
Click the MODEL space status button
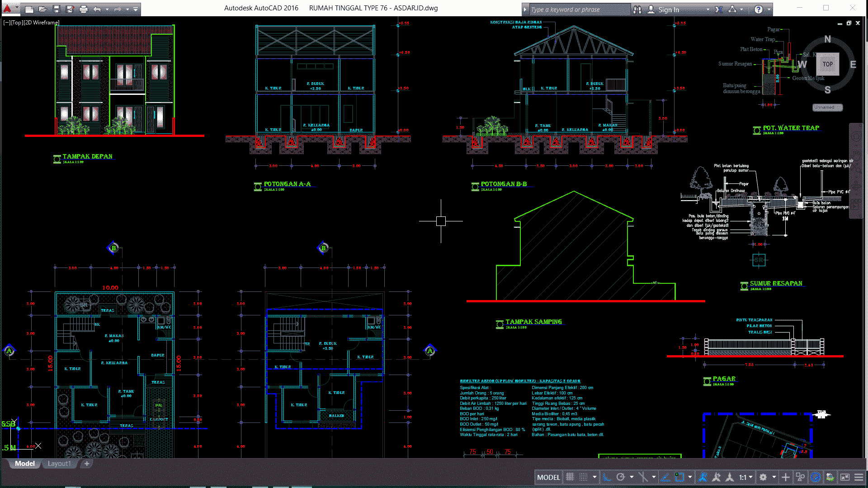click(548, 477)
